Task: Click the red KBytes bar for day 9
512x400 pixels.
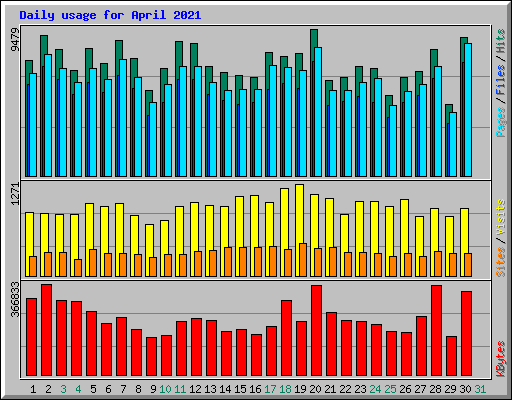Action: (151, 357)
